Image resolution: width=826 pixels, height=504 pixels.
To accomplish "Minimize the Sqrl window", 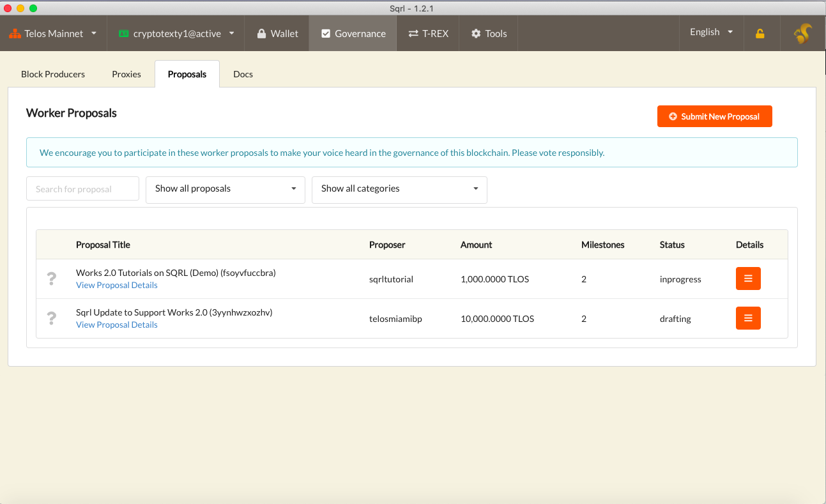I will (20, 8).
